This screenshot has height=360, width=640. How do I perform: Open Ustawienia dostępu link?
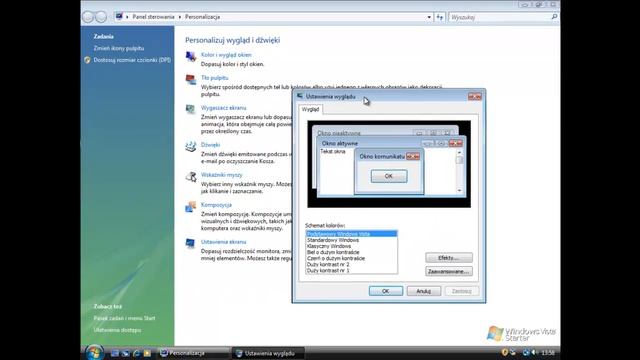click(x=118, y=330)
